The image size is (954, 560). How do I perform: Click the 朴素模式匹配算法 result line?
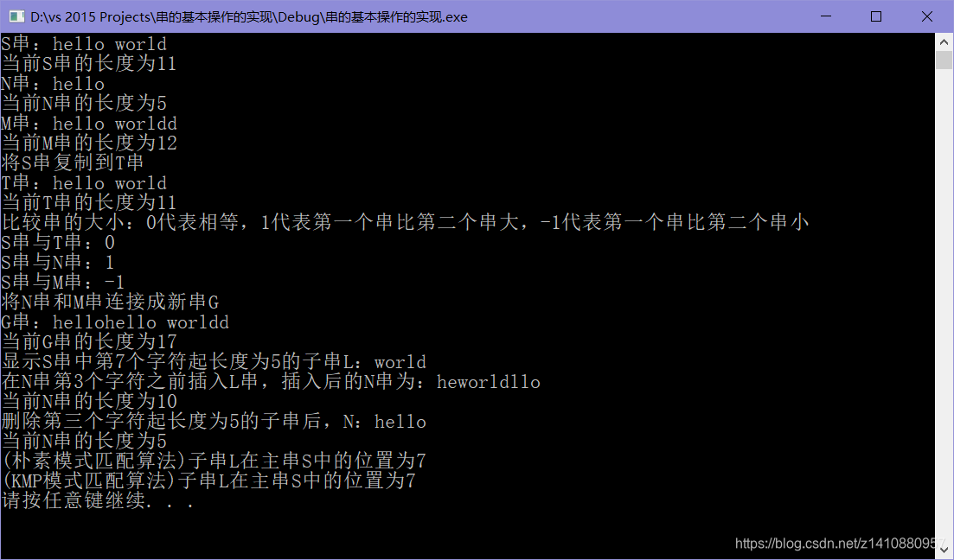coord(214,461)
